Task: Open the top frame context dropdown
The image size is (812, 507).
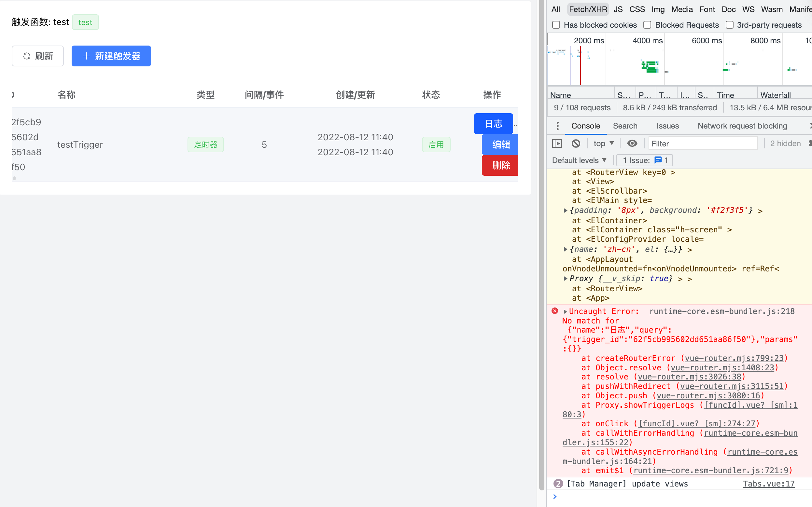Action: pyautogui.click(x=603, y=143)
